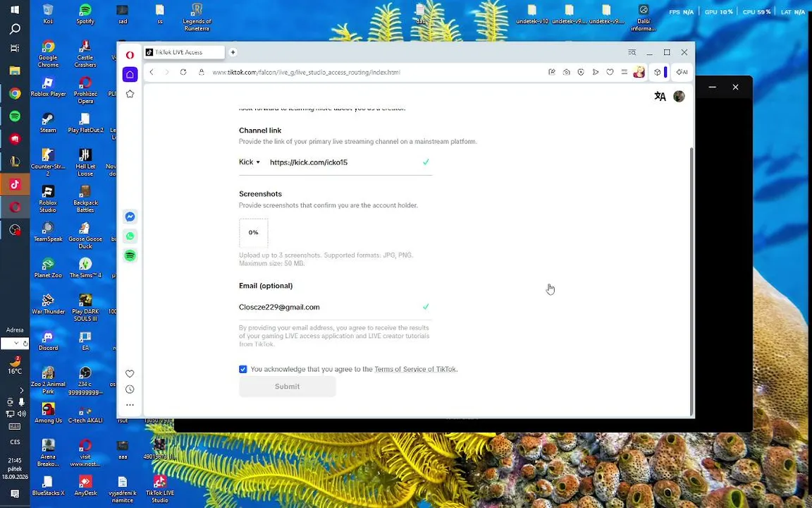Open the Terms of Service of TikTok link
Image resolution: width=812 pixels, height=508 pixels.
click(x=416, y=369)
